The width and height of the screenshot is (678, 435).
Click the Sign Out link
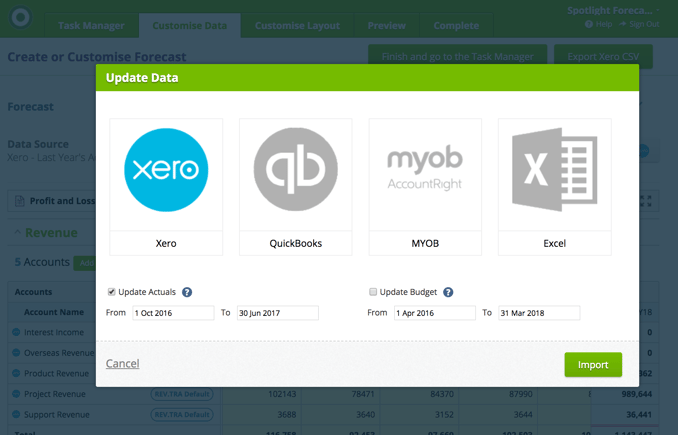pyautogui.click(x=644, y=24)
